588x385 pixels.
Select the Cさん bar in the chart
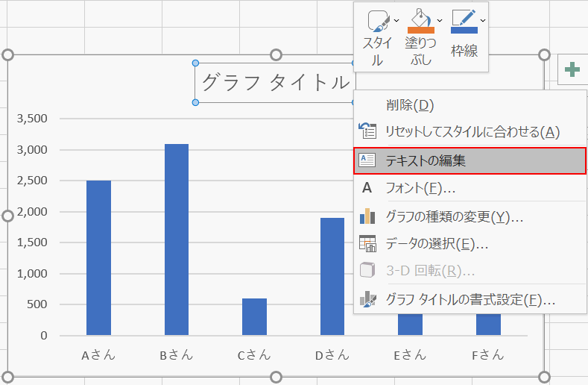pyautogui.click(x=254, y=316)
